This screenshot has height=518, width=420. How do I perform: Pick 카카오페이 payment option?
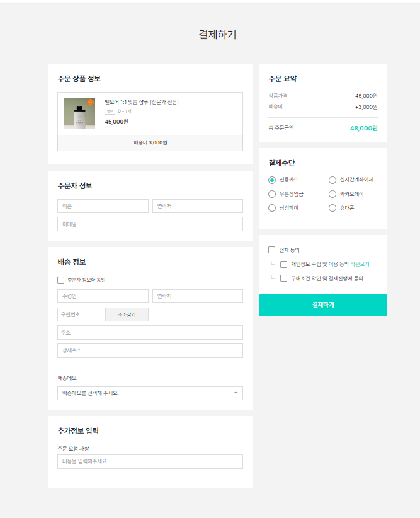(332, 194)
